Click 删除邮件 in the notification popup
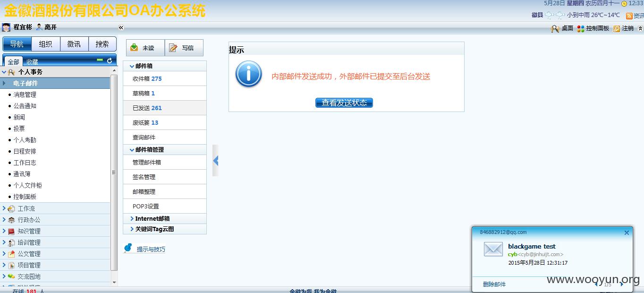Image resolution: width=644 pixels, height=293 pixels. click(494, 284)
